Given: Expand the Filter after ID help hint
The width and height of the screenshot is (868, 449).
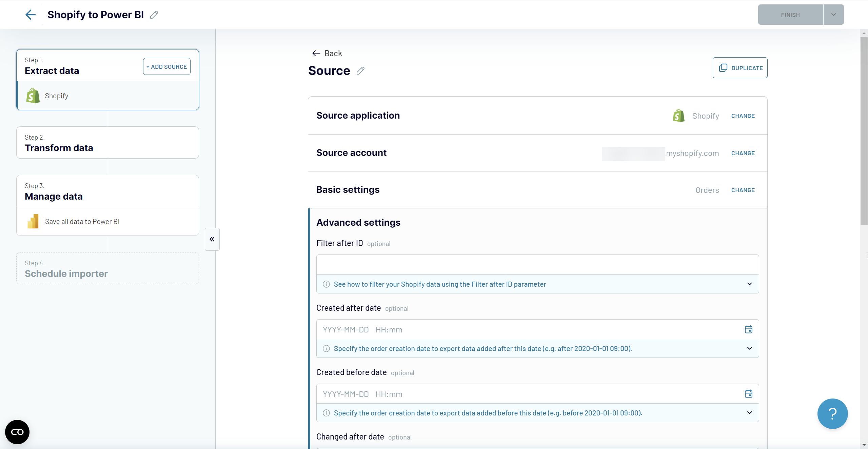Looking at the screenshot, I should [750, 284].
